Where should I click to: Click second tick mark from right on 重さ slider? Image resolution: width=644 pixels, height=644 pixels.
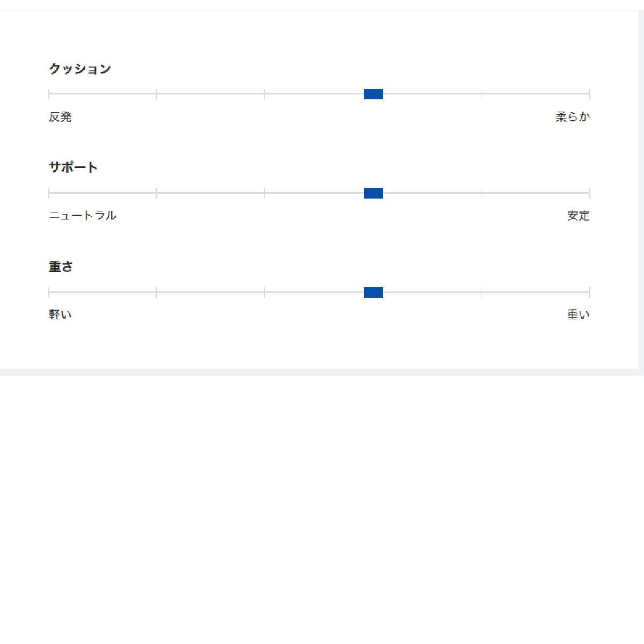(481, 292)
